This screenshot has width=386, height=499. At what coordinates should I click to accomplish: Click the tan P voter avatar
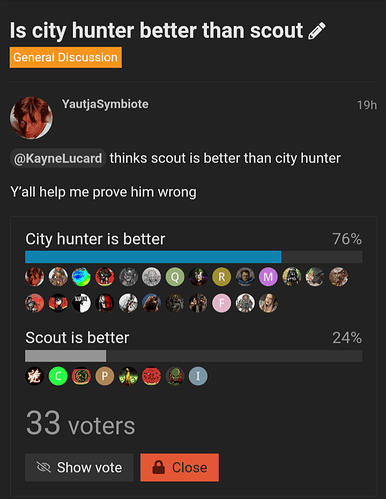click(x=105, y=376)
